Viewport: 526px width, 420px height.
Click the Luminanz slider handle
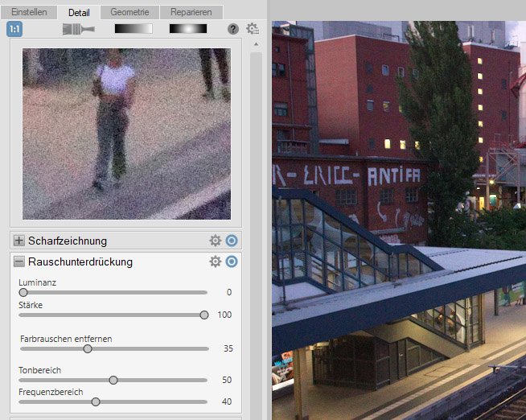pyautogui.click(x=23, y=292)
